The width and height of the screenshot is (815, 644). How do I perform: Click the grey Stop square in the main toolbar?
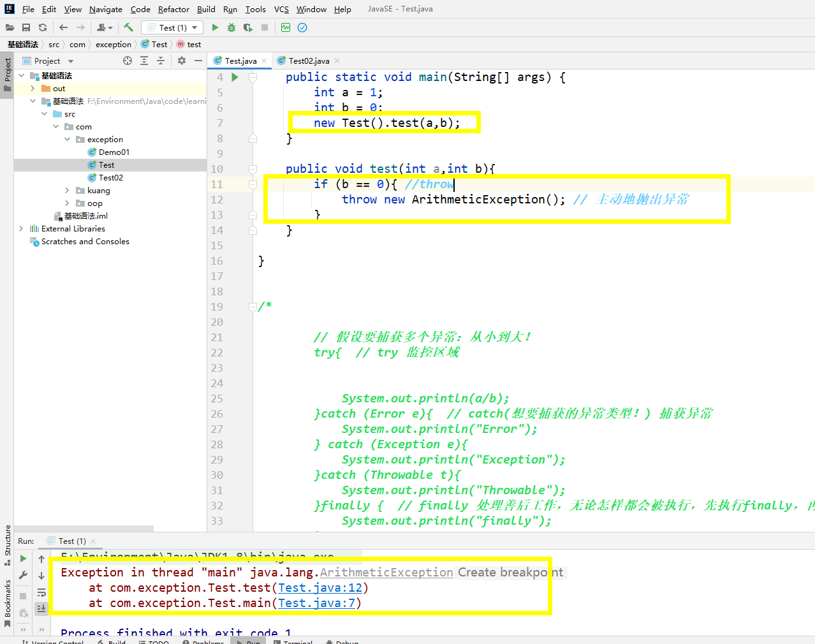[265, 27]
